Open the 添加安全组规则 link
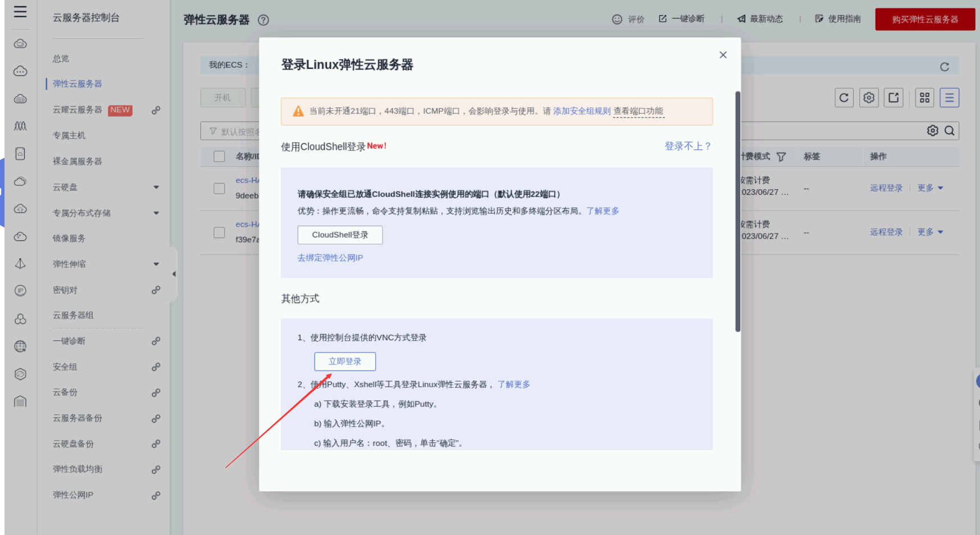Viewport: 980px width, 535px height. click(x=582, y=111)
